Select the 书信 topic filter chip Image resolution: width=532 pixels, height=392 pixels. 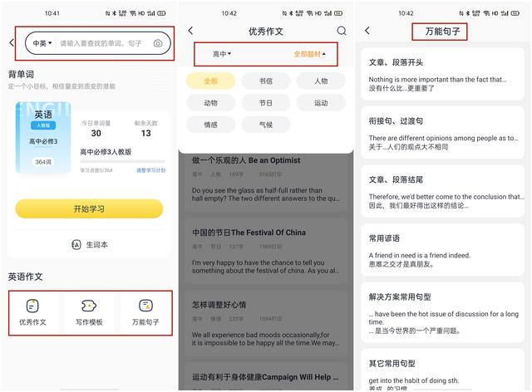click(x=266, y=81)
